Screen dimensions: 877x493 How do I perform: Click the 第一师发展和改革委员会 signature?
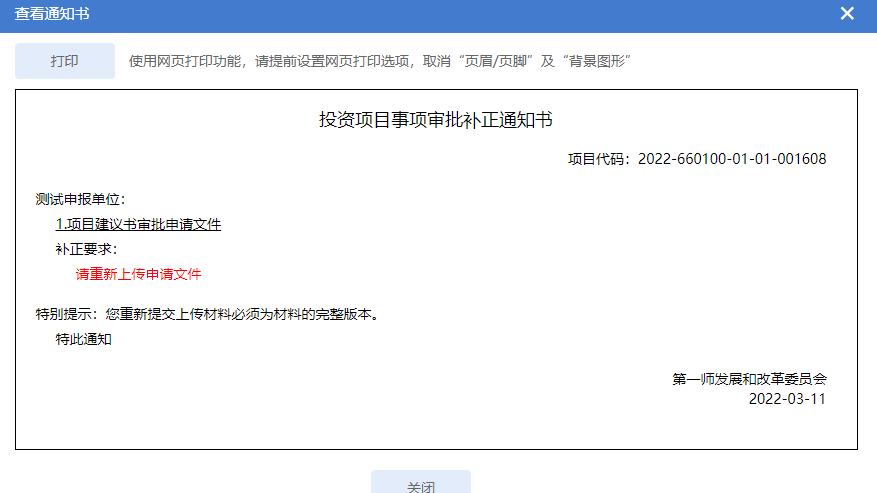click(750, 379)
